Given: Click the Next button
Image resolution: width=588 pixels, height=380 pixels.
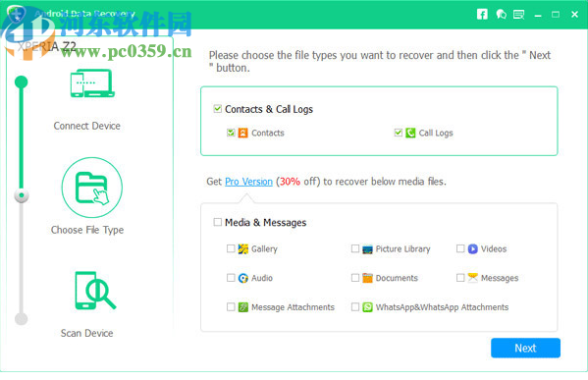Looking at the screenshot, I should tap(525, 348).
